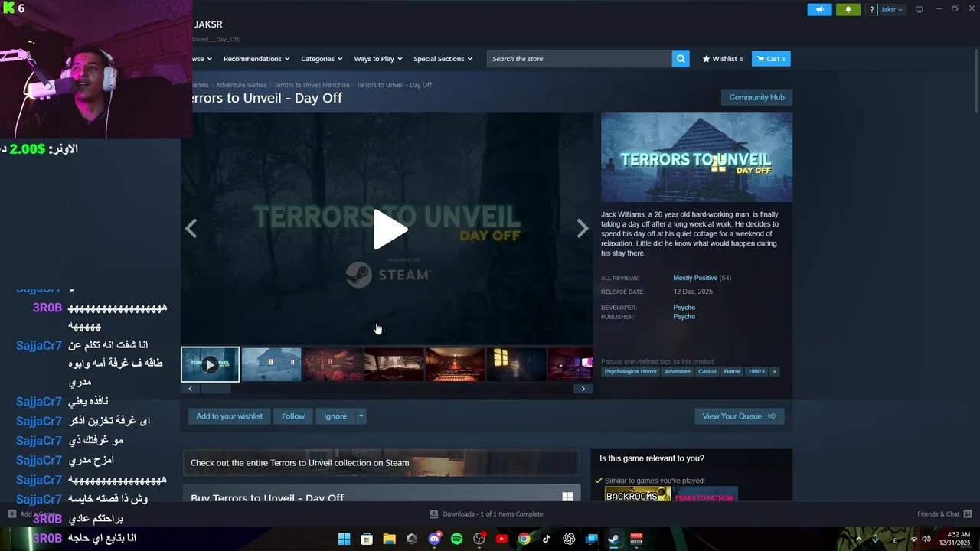Click the store search magnifier button

[x=681, y=59]
